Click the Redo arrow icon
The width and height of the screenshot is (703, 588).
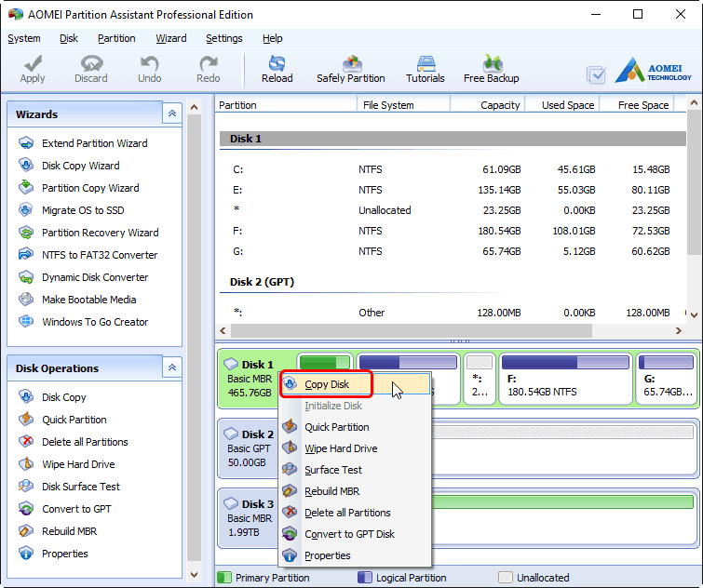coord(208,63)
